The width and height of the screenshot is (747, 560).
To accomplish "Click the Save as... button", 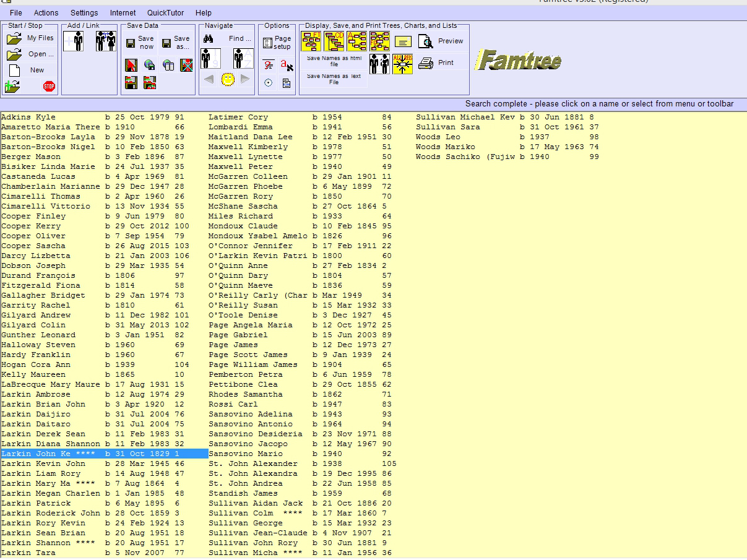I will 176,42.
